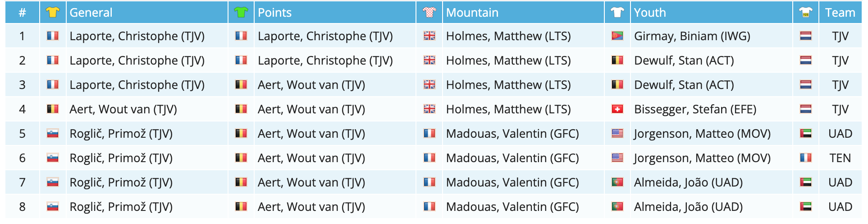Click the polka dot Mountain jersey icon
The width and height of the screenshot is (868, 224).
(429, 13)
